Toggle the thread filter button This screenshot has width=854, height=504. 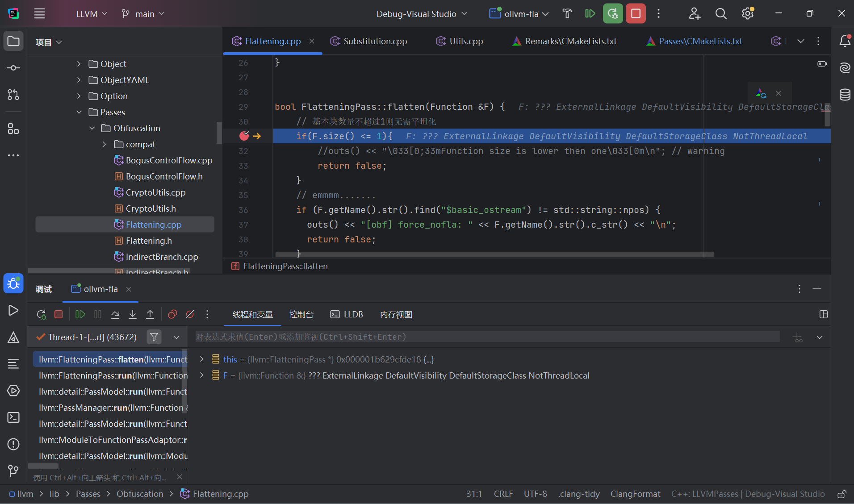[x=154, y=337]
